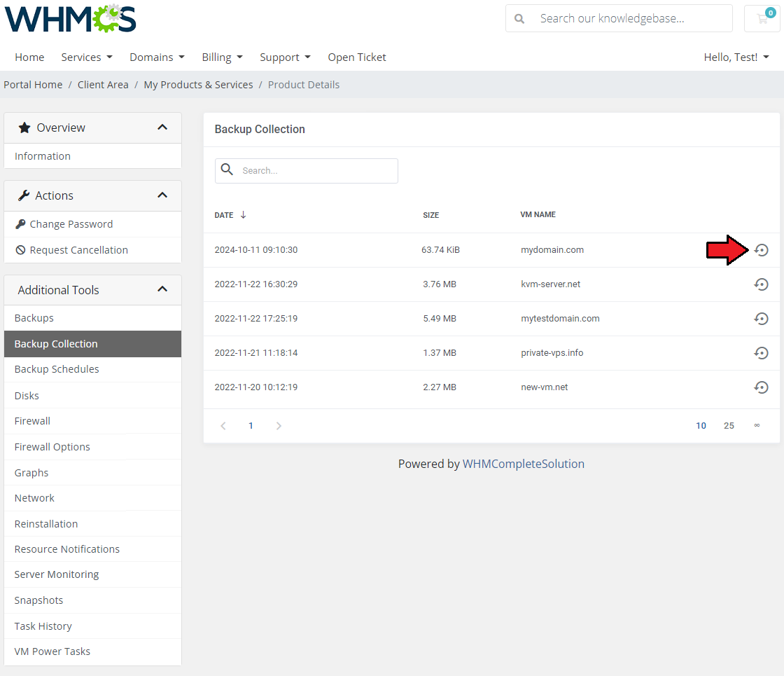Open WHMCompleteSolution link
784x676 pixels.
tap(524, 464)
